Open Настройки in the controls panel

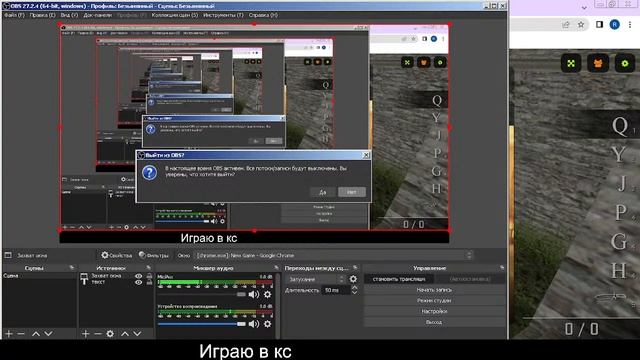pos(434,311)
